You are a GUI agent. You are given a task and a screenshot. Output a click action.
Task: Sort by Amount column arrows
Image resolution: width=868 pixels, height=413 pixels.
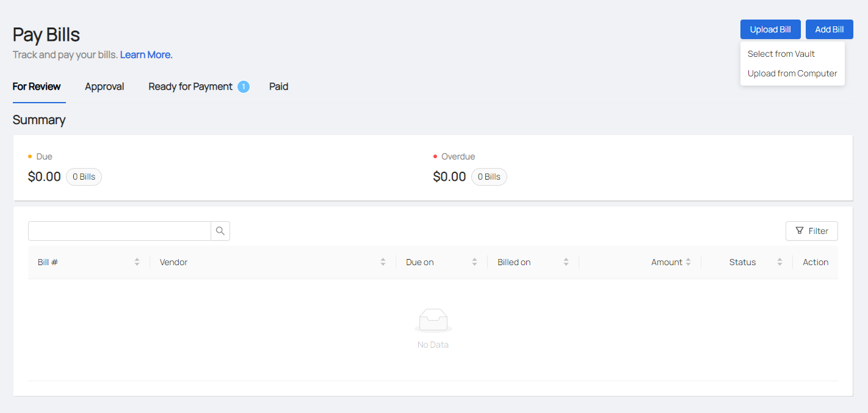(x=688, y=262)
